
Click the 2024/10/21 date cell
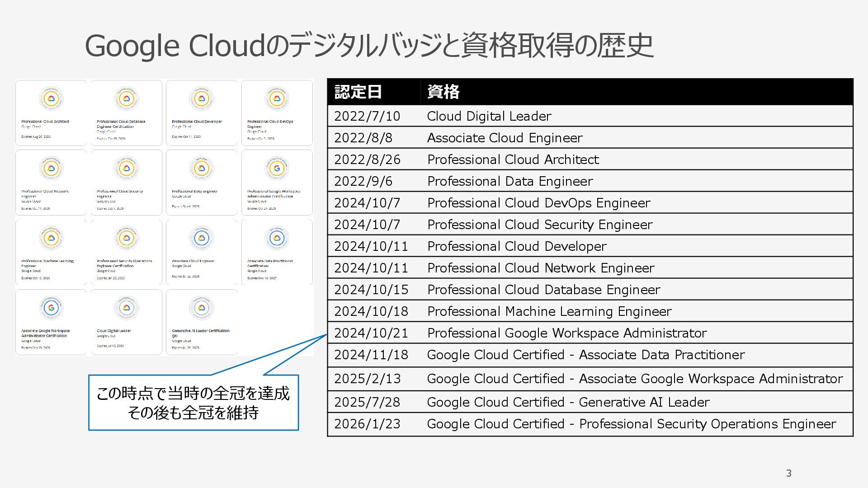pyautogui.click(x=371, y=333)
